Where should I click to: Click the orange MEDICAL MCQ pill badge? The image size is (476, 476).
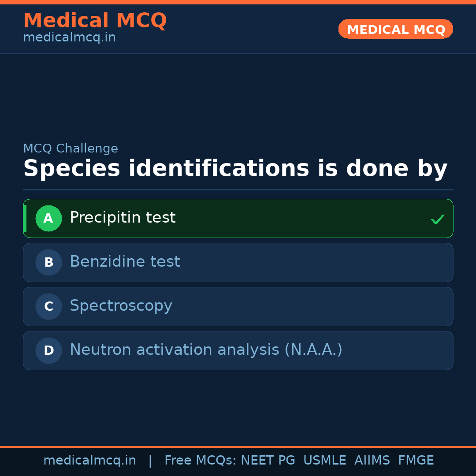point(395,29)
